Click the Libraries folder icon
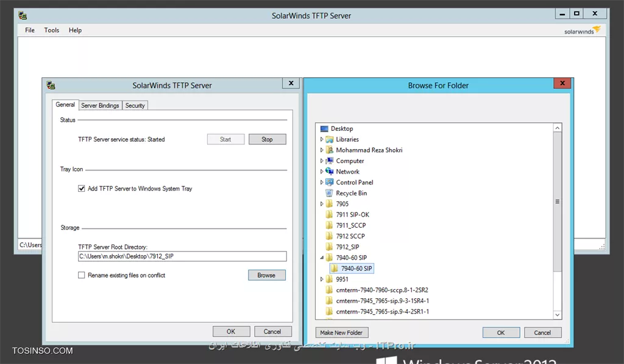This screenshot has width=624, height=364. (x=329, y=139)
